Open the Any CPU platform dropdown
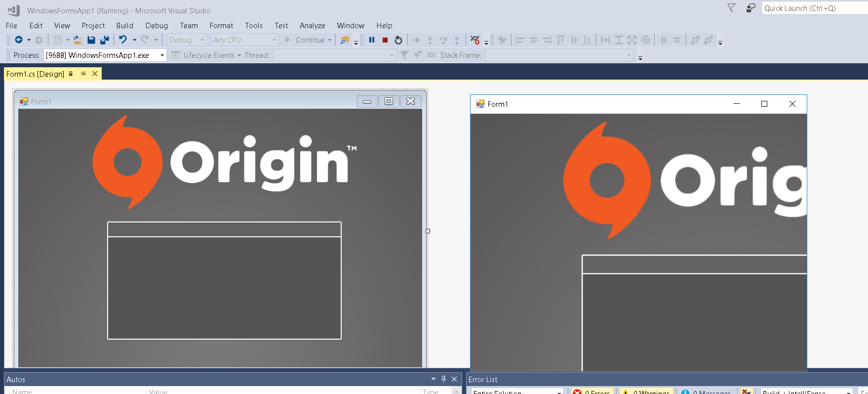The image size is (868, 394). point(244,40)
